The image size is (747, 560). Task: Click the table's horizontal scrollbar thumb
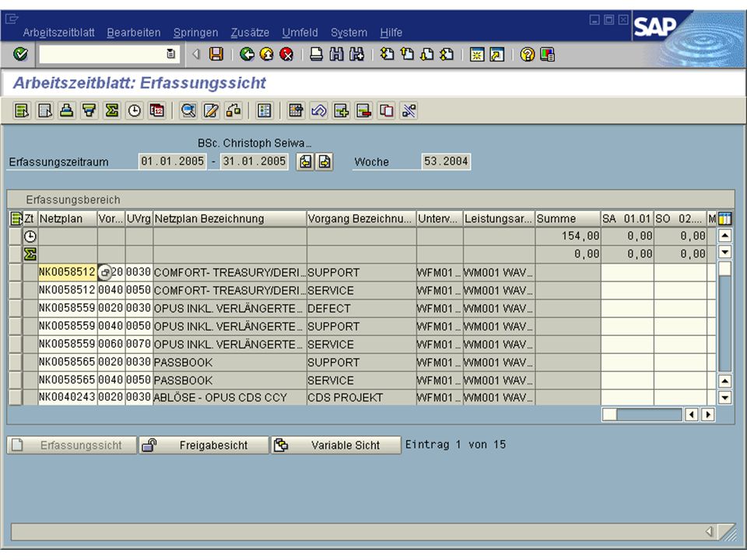(610, 415)
